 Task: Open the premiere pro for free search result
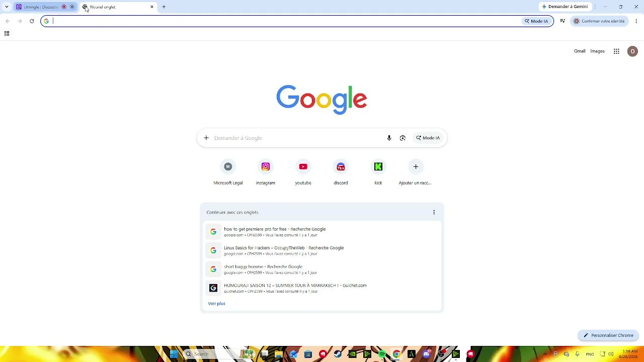(x=322, y=232)
